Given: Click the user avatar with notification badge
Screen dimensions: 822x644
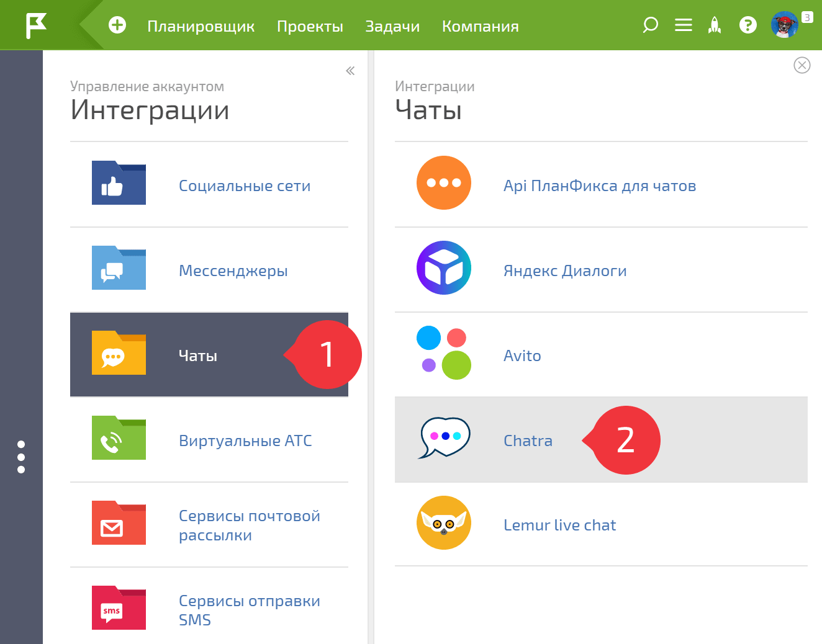Looking at the screenshot, I should click(x=784, y=25).
